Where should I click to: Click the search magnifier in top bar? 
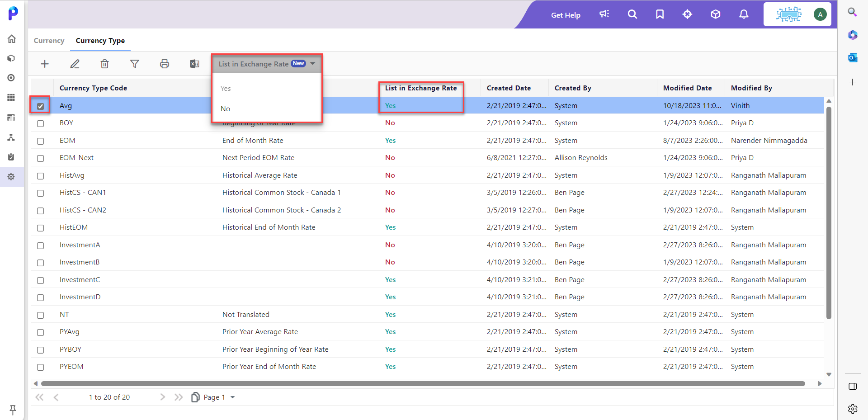(x=632, y=14)
